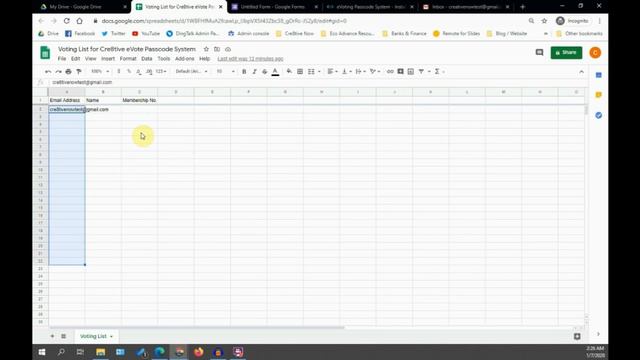Select the Membership No header cell
Screen dimensions: 640x360
(139, 100)
